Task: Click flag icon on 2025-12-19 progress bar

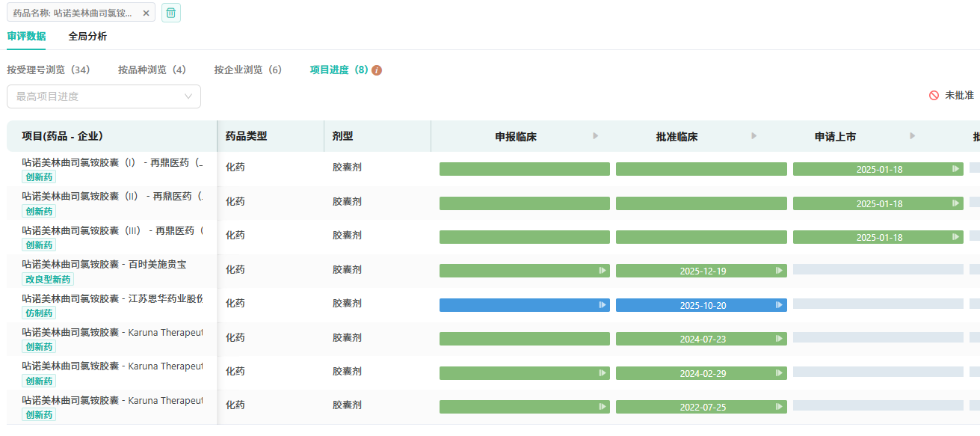Action: (x=779, y=271)
